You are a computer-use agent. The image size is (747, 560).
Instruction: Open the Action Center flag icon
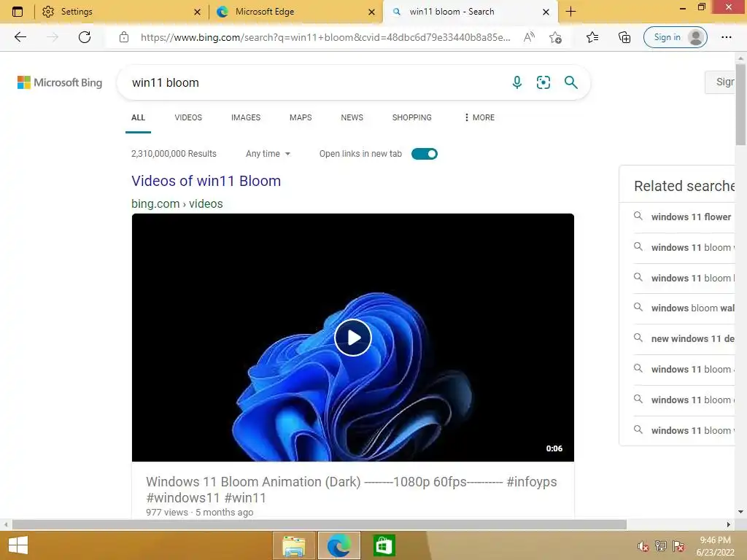(x=678, y=546)
